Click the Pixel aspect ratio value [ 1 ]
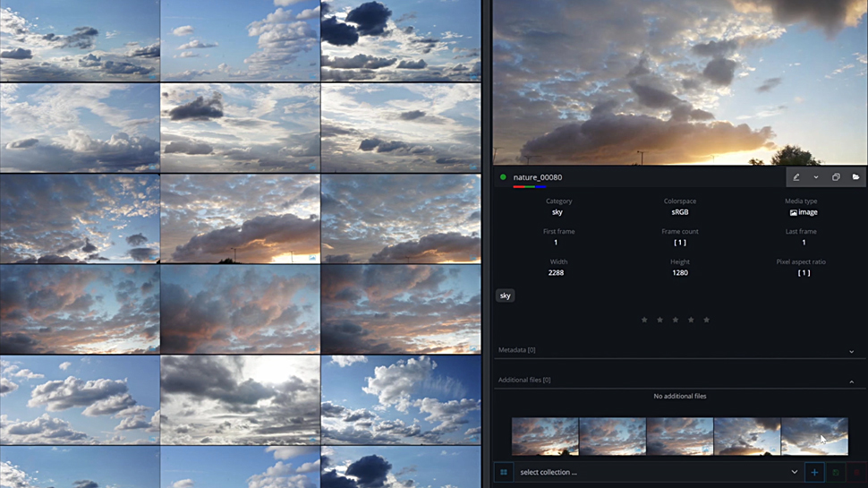This screenshot has width=868, height=488. [804, 272]
